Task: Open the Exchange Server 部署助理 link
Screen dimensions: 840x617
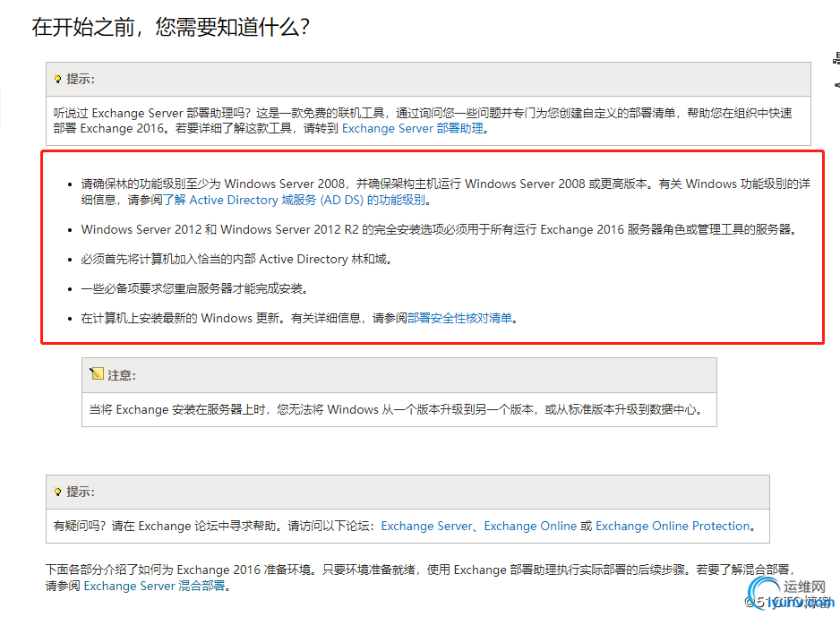Action: tap(413, 129)
